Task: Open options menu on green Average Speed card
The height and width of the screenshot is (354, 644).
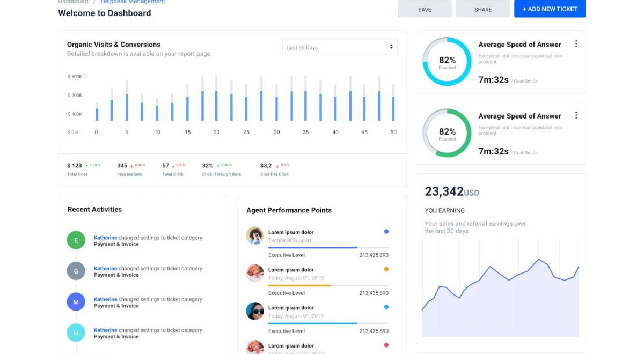Action: 576,115
